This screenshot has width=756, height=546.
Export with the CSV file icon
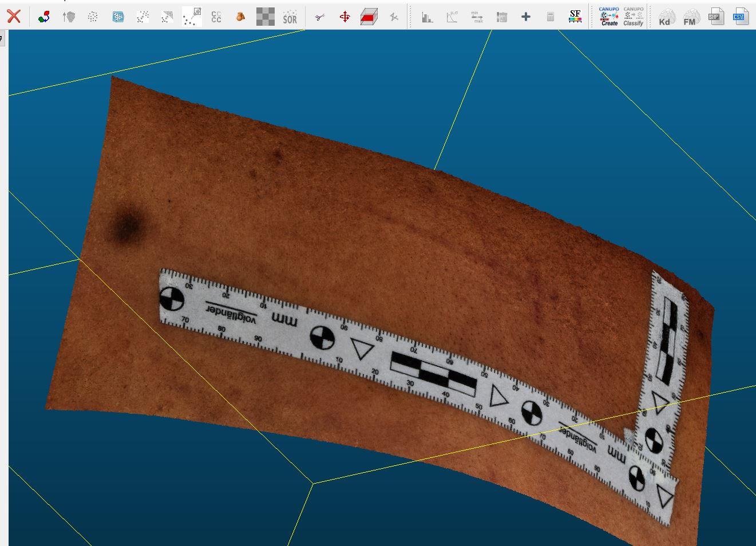[740, 17]
